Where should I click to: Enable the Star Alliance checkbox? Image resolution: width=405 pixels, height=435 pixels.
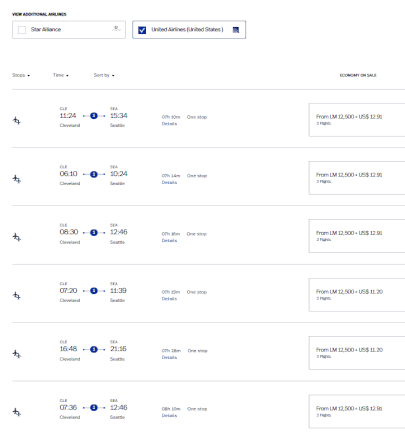pyautogui.click(x=22, y=30)
